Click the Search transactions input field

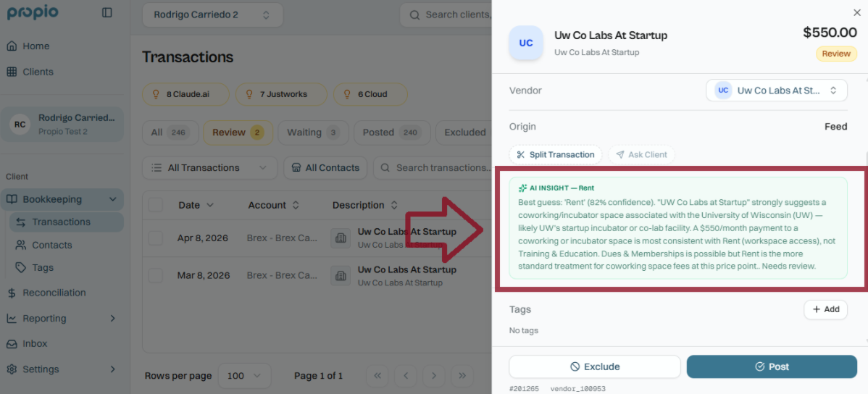click(x=442, y=167)
